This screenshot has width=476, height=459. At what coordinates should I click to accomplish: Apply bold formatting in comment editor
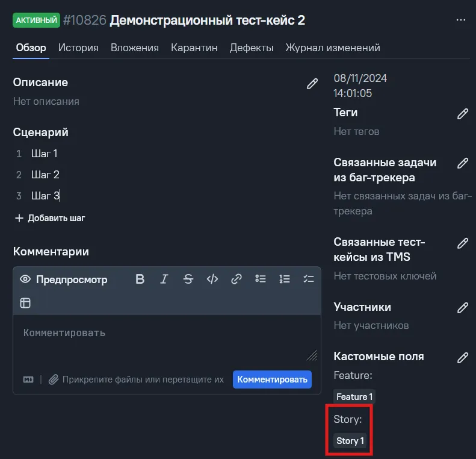point(140,279)
